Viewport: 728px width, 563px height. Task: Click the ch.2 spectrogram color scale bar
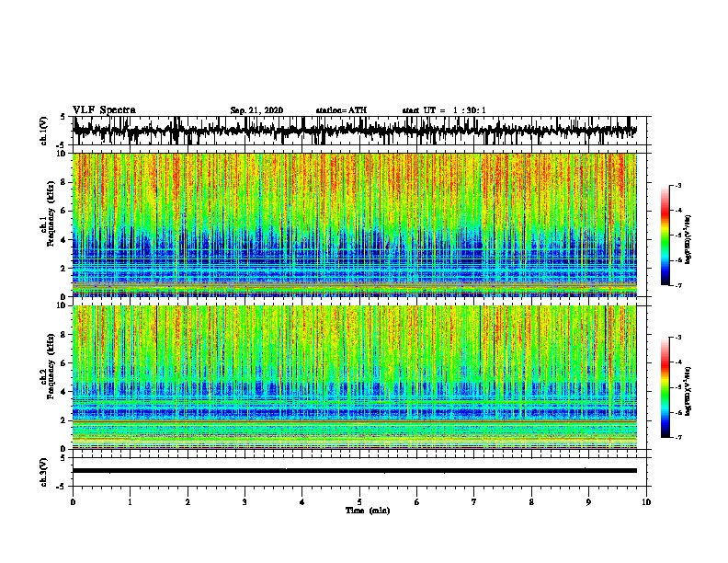[x=665, y=387]
